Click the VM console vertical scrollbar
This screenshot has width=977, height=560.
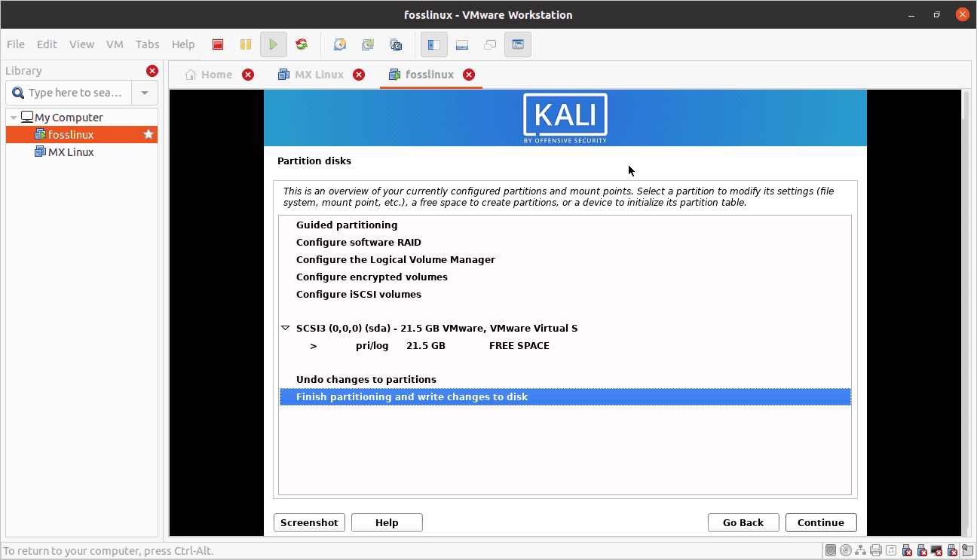pos(967,313)
